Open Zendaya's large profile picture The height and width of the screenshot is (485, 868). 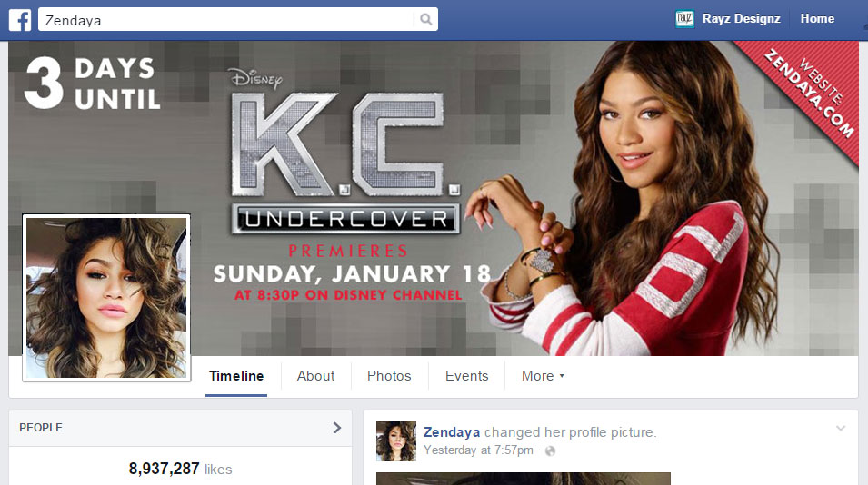106,298
